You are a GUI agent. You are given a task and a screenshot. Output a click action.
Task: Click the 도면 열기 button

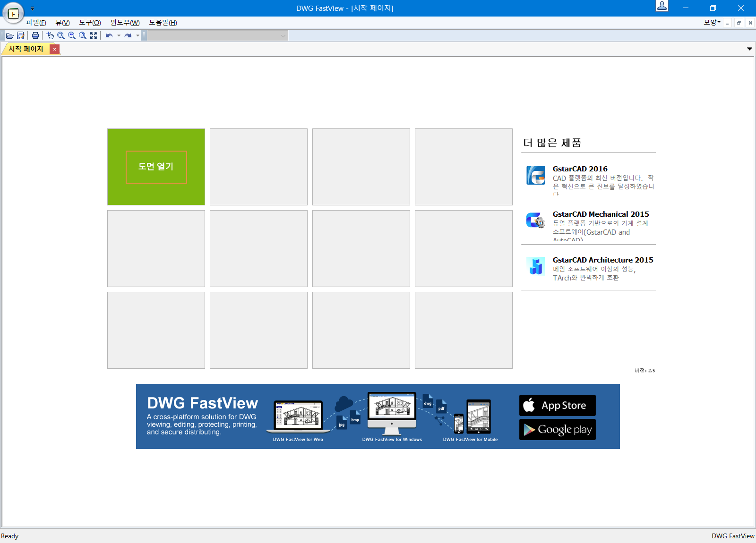[156, 167]
